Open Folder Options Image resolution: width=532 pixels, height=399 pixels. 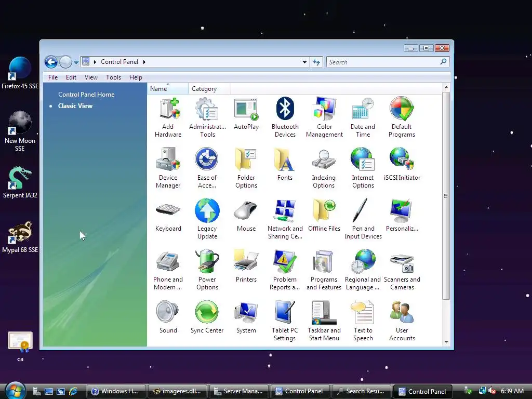click(x=246, y=168)
